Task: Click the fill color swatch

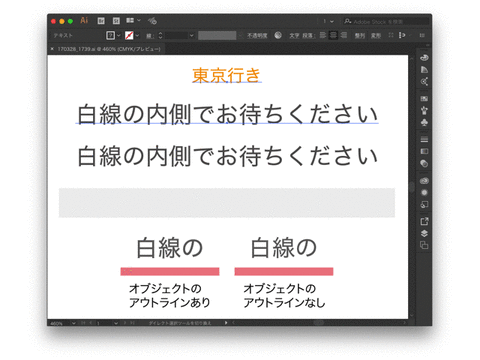Action: tap(110, 35)
